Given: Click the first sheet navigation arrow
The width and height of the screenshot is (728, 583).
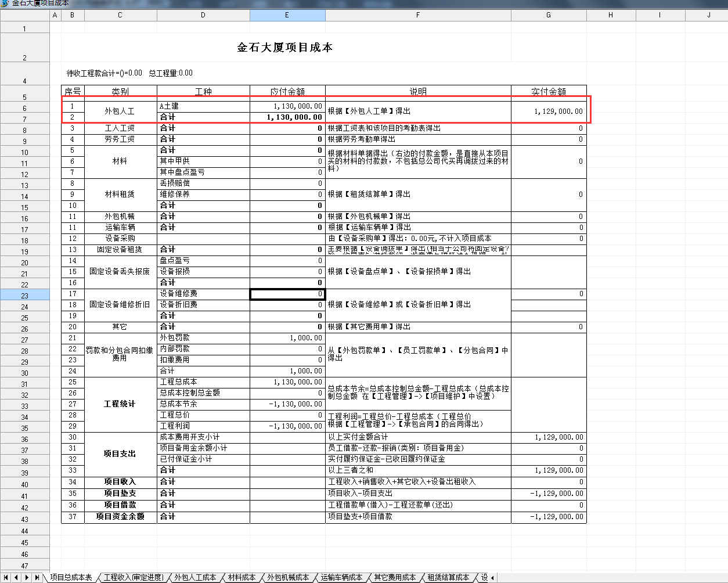Looking at the screenshot, I should [6, 577].
